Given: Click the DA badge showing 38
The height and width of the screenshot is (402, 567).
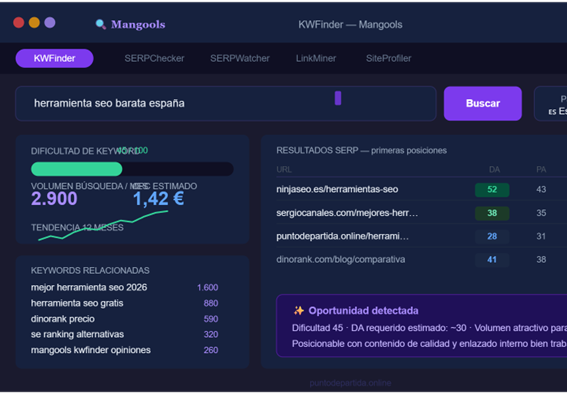Looking at the screenshot, I should (492, 213).
